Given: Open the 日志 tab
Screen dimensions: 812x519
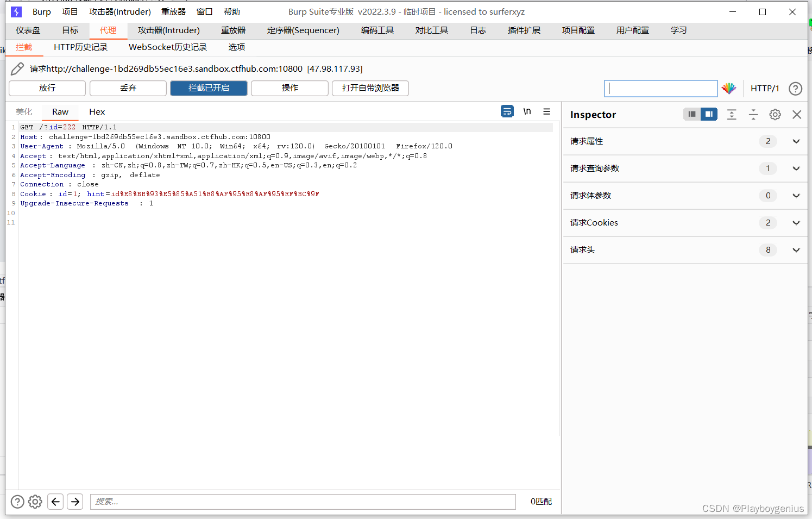Looking at the screenshot, I should point(478,30).
